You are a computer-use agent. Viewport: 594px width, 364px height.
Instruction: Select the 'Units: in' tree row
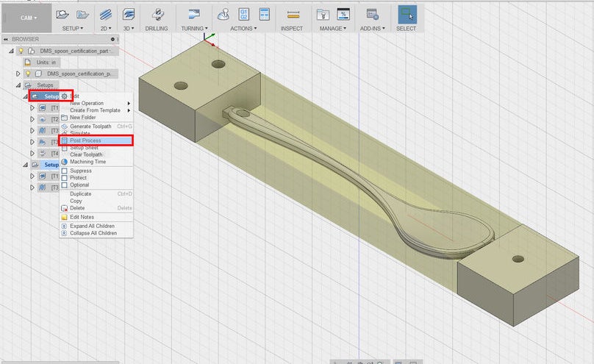click(41, 62)
